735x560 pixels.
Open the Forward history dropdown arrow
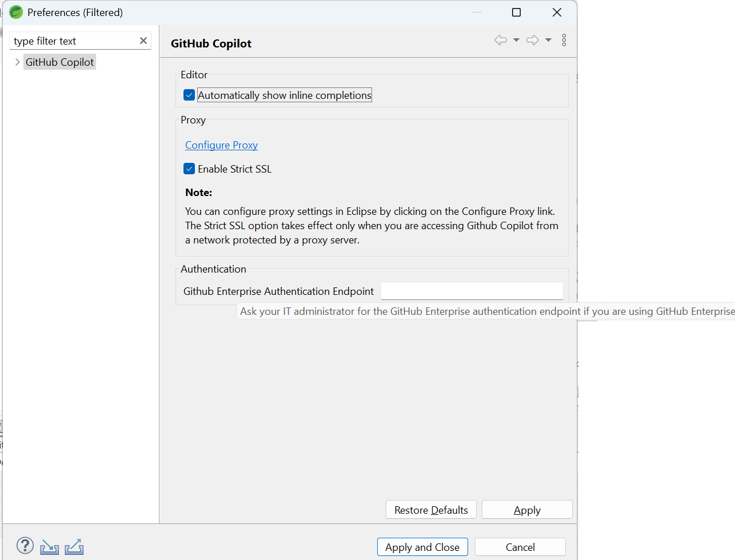[x=548, y=40]
